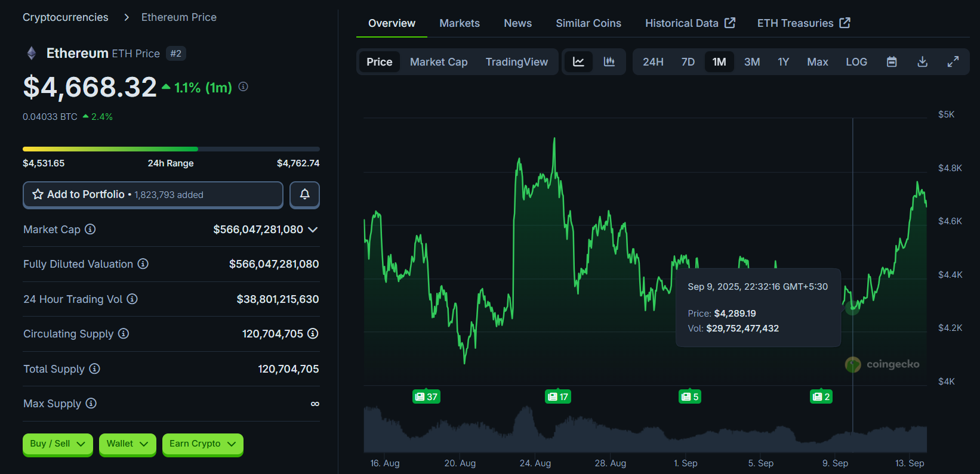Open the Overview tab
Image resolution: width=980 pixels, height=474 pixels.
[x=392, y=23]
